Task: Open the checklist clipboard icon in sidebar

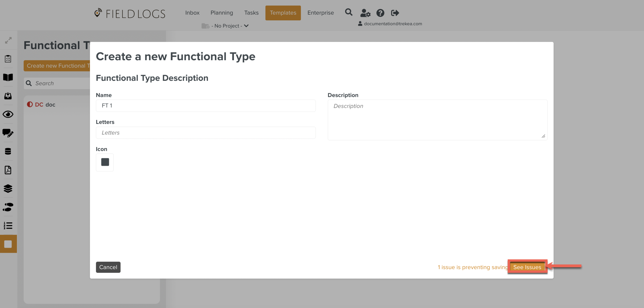Action: (x=8, y=59)
